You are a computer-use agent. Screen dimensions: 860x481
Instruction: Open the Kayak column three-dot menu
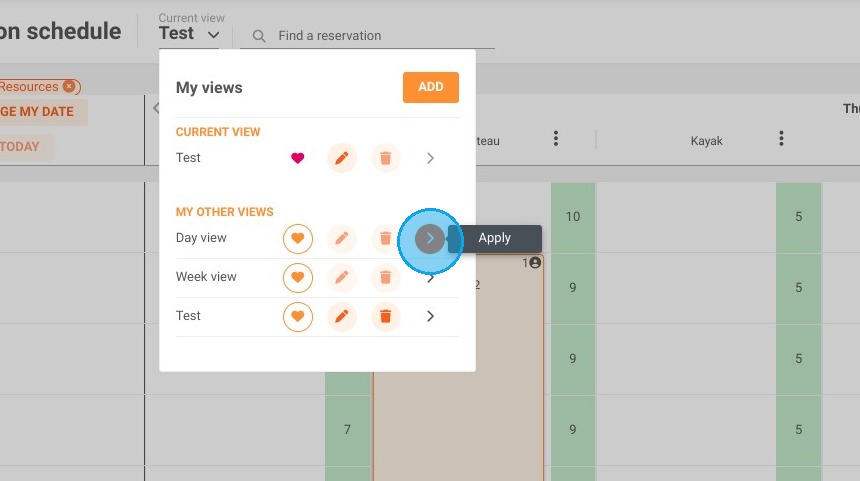pos(781,138)
